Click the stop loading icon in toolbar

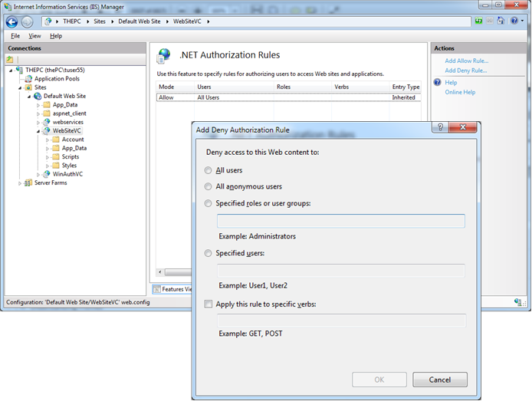pyautogui.click(x=490, y=21)
